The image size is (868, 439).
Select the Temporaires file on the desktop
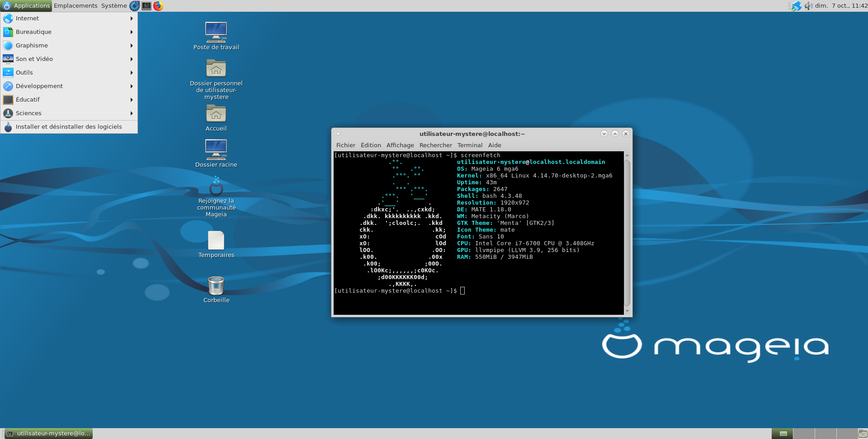point(216,244)
